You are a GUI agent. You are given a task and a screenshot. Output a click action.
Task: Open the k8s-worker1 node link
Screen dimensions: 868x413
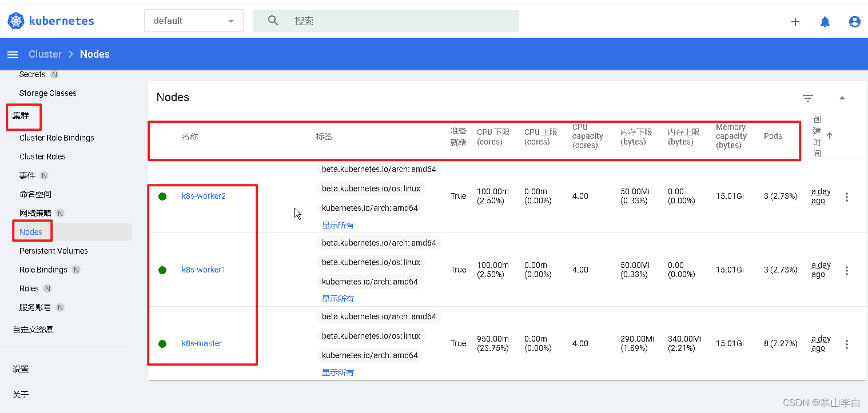(204, 270)
